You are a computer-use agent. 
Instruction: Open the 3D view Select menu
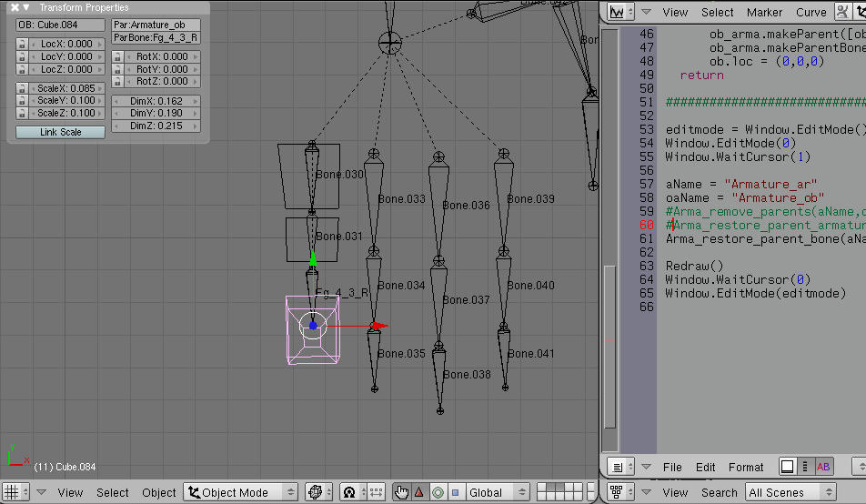pos(112,492)
